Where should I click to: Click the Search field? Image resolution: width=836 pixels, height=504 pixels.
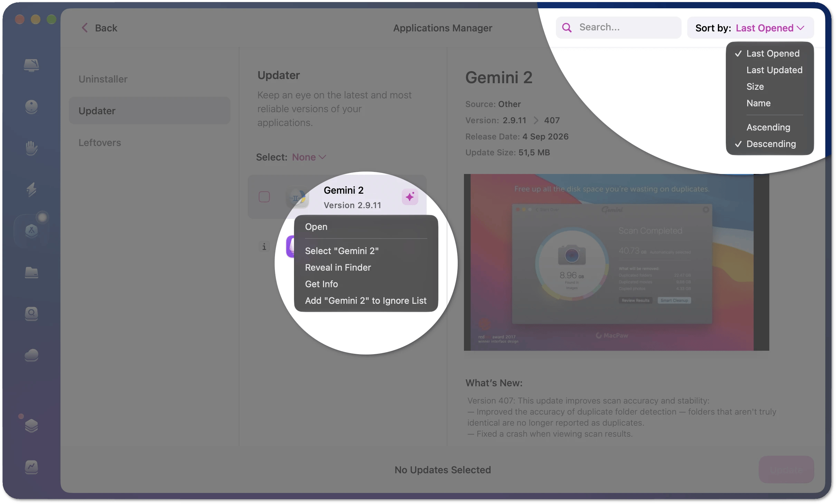coord(618,28)
